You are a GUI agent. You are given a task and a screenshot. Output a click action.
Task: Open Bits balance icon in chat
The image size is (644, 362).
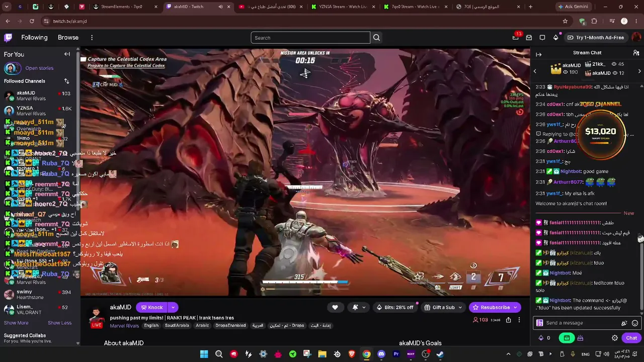point(541,338)
